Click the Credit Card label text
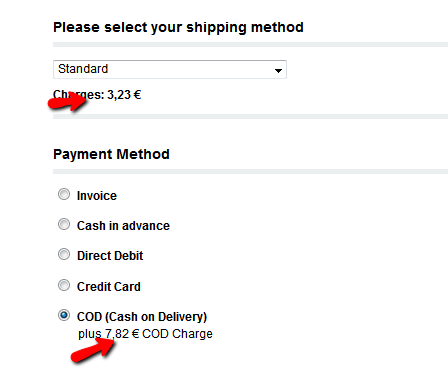448x372 pixels. pos(109,287)
